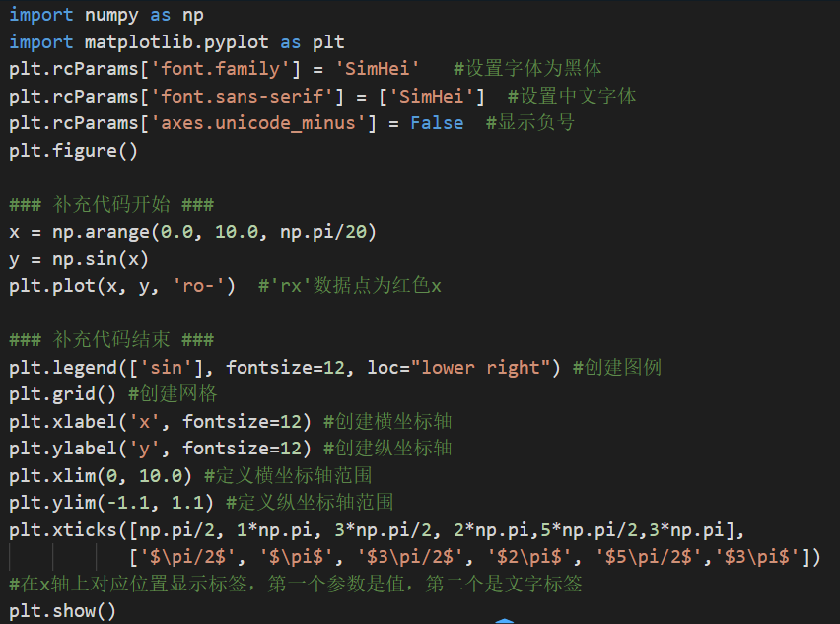This screenshot has width=840, height=624.
Task: Click the plt.figure() line
Action: pos(74,150)
